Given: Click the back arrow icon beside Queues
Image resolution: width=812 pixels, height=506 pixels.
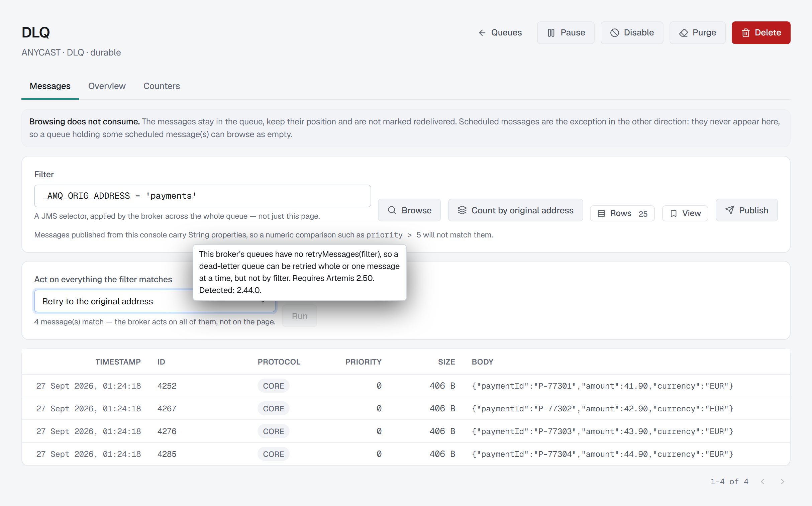Looking at the screenshot, I should (x=482, y=32).
